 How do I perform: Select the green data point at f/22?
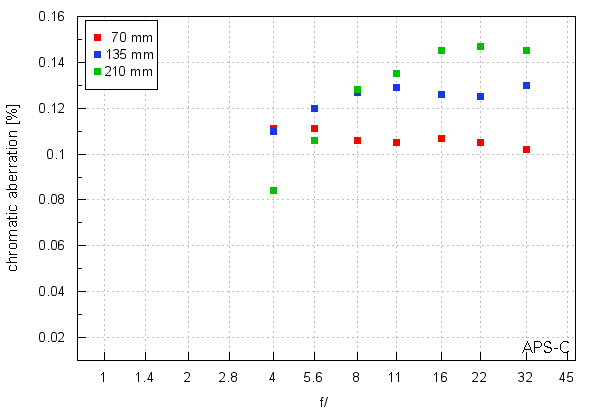coord(480,46)
